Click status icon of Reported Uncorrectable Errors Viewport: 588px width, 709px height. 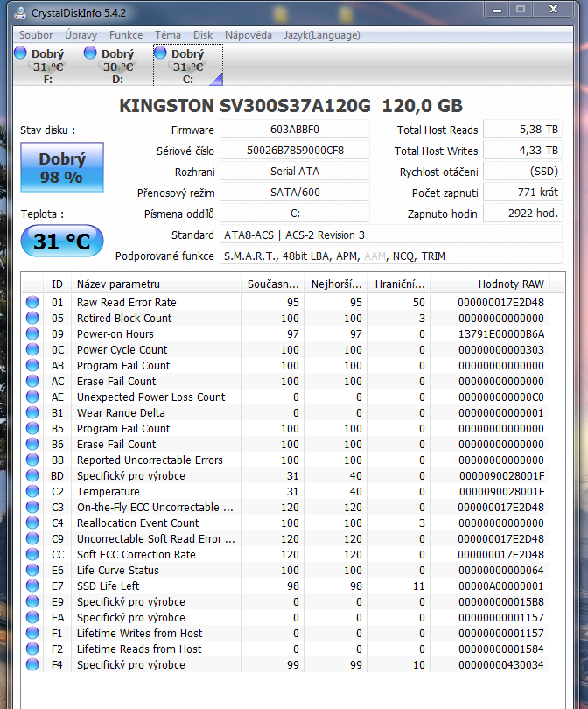pos(32,460)
